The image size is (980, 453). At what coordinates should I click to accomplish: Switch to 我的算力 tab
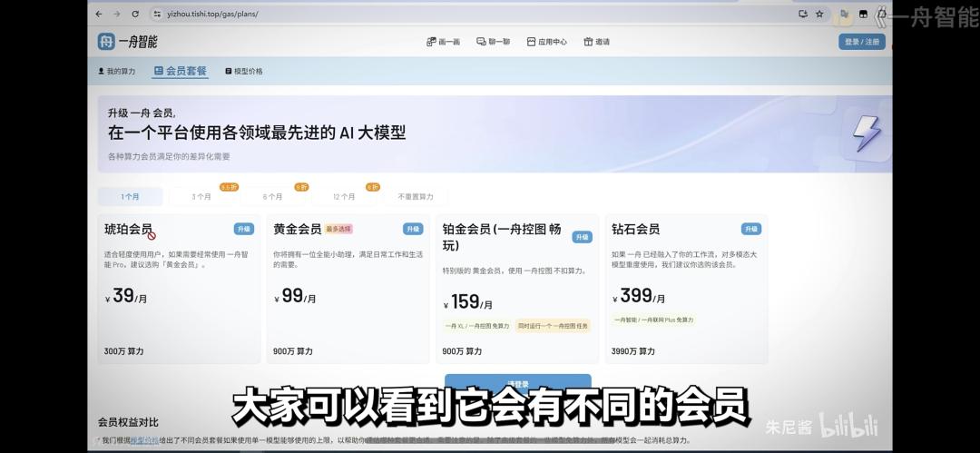point(116,72)
